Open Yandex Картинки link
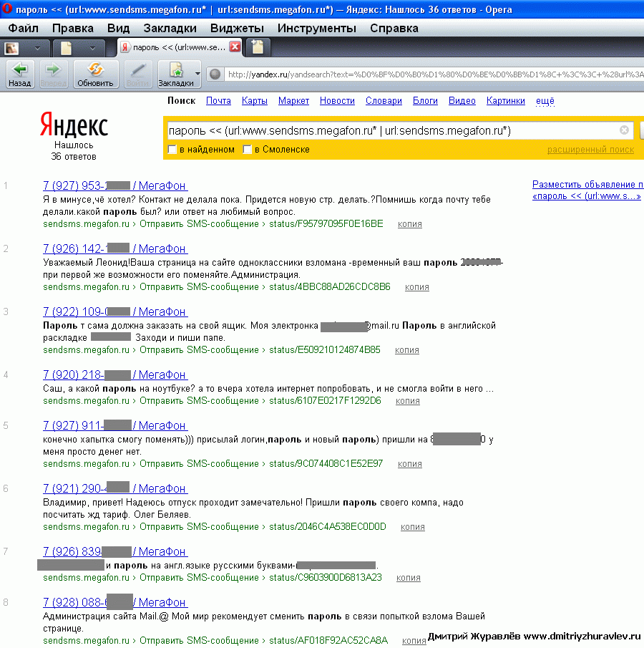Viewport: 644px width, 648px height. [506, 101]
